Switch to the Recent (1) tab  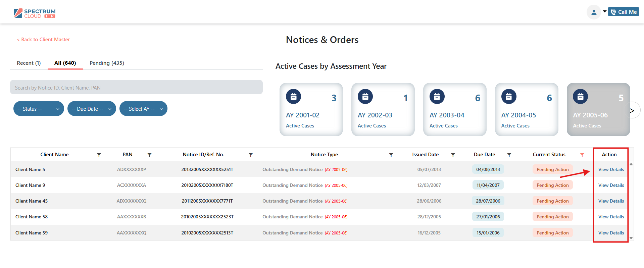click(x=29, y=63)
